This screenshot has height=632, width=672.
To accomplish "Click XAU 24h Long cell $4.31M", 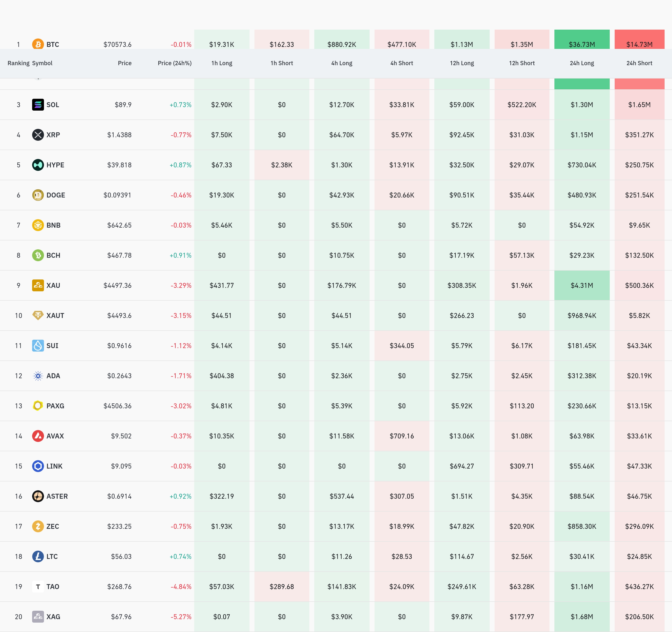I will tap(582, 285).
